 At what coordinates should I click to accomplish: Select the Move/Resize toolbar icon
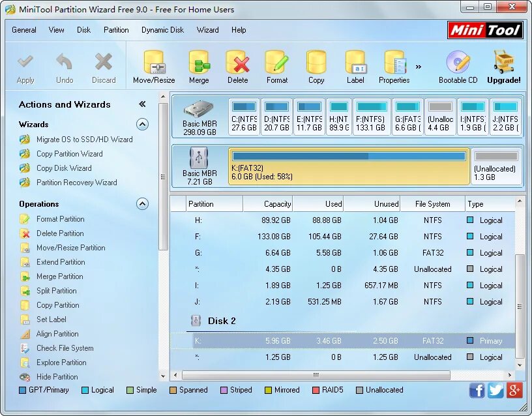tap(154, 62)
